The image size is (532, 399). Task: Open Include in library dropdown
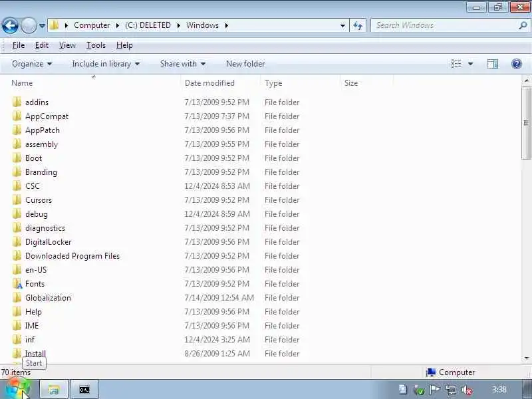pyautogui.click(x=106, y=64)
